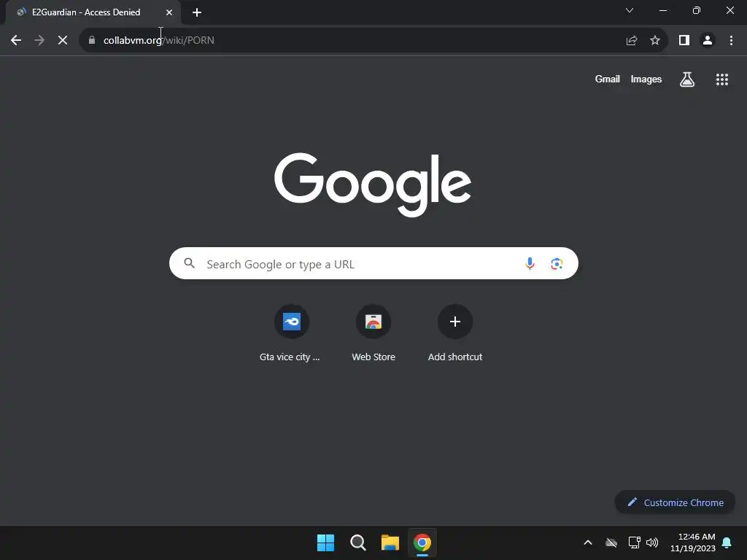Open the network tray icon

pyautogui.click(x=634, y=542)
